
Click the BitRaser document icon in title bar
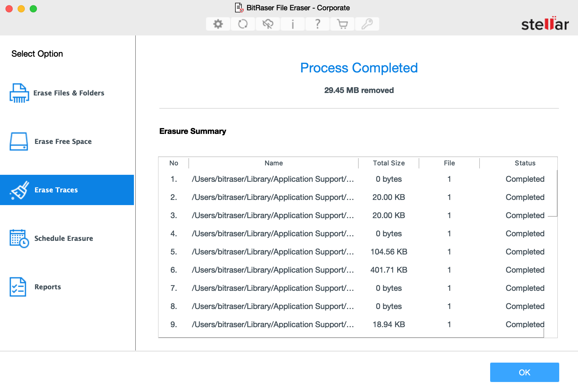pos(239,8)
